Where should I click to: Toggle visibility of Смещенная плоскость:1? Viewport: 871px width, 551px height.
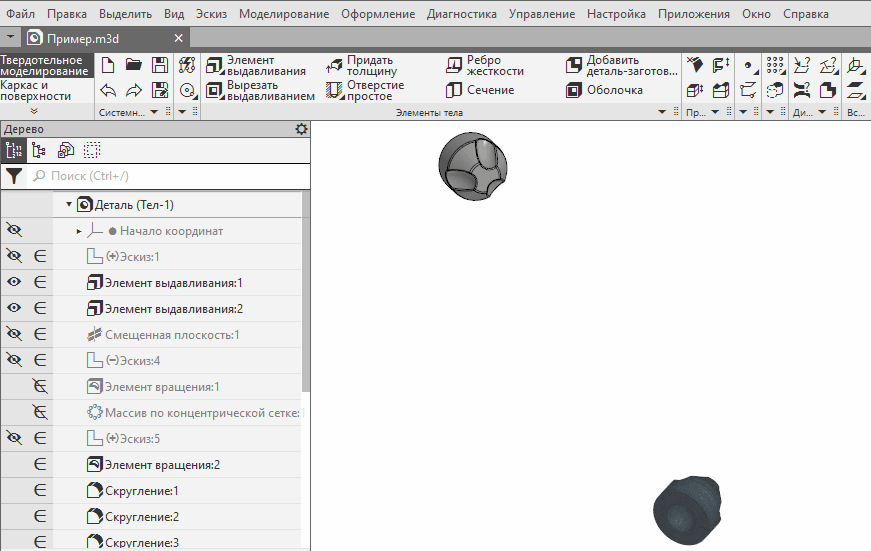pos(14,335)
